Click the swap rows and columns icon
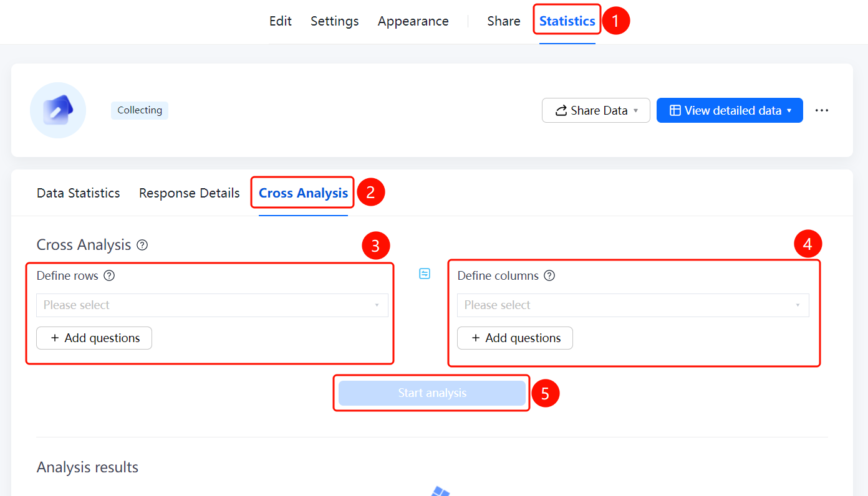 425,274
